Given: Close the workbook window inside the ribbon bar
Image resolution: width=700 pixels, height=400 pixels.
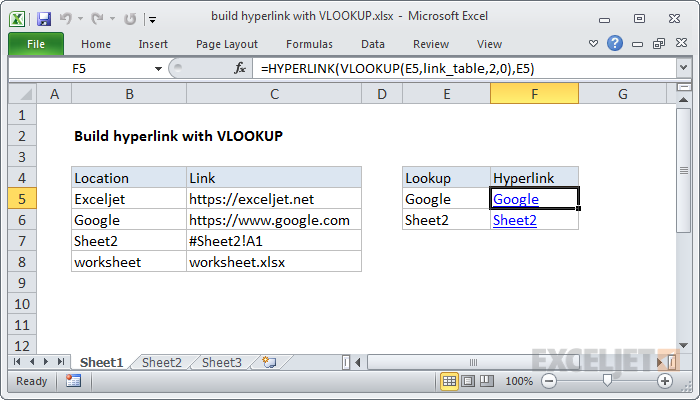Looking at the screenshot, I should (681, 43).
